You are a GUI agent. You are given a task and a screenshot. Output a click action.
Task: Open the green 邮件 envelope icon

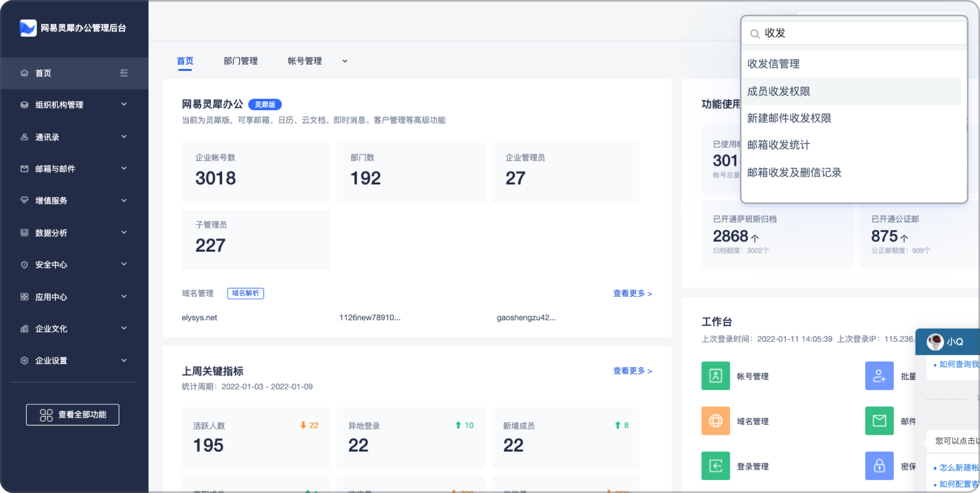click(879, 421)
